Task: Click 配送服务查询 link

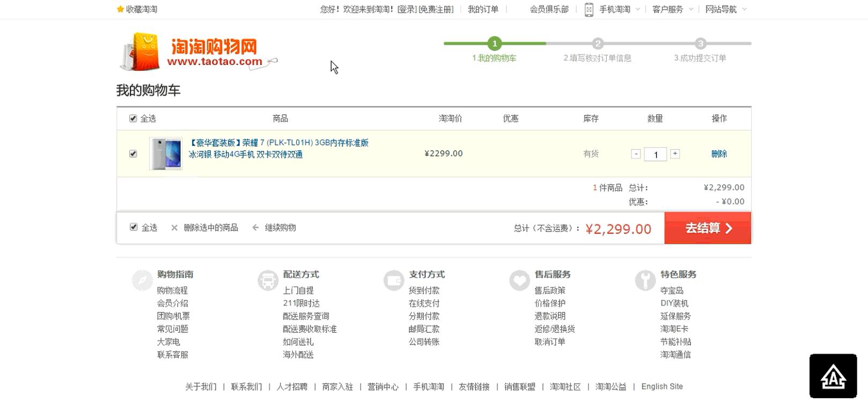Action: pyautogui.click(x=306, y=316)
